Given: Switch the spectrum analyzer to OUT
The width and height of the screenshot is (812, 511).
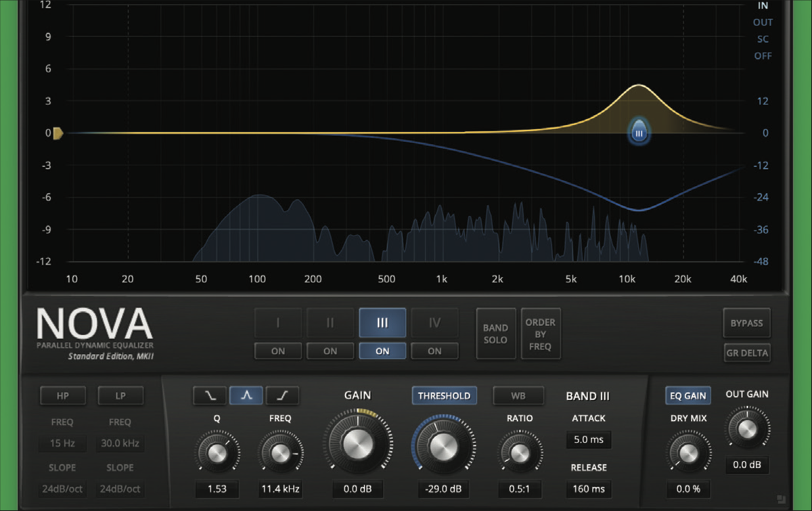Looking at the screenshot, I should coord(763,22).
